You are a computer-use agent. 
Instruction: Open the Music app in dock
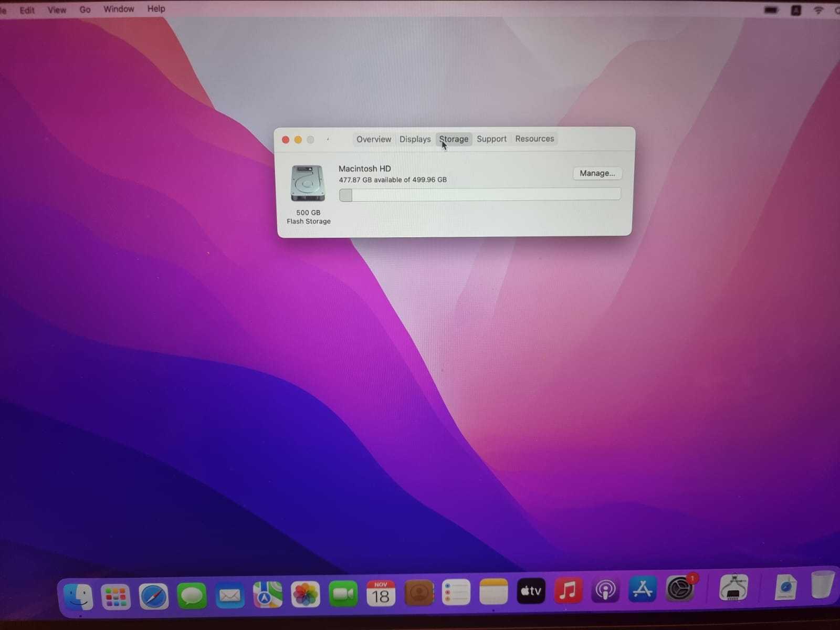pos(568,591)
